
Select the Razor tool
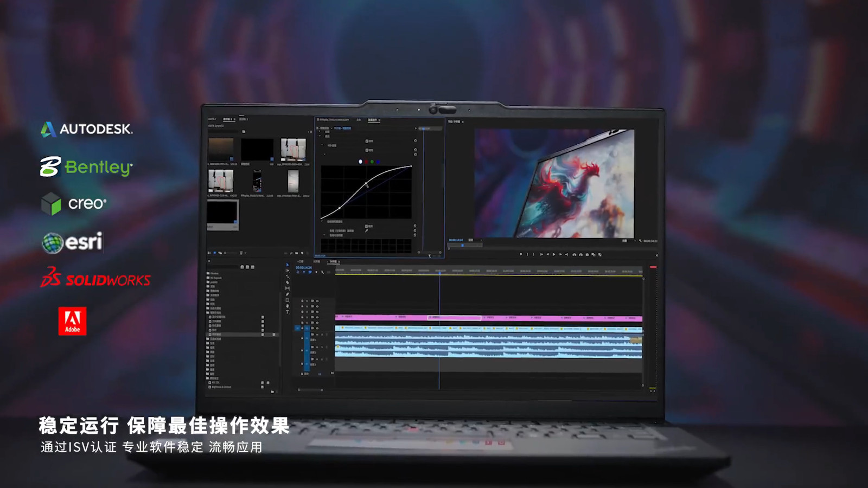point(288,282)
